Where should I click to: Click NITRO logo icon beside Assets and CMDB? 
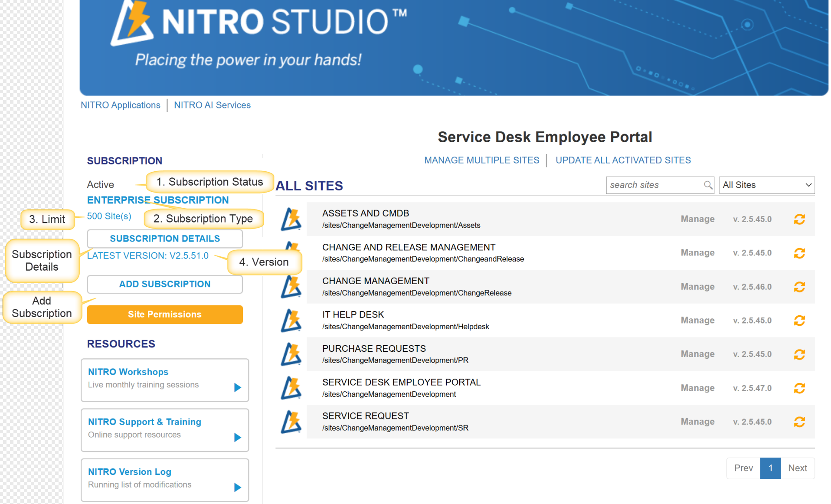(291, 219)
